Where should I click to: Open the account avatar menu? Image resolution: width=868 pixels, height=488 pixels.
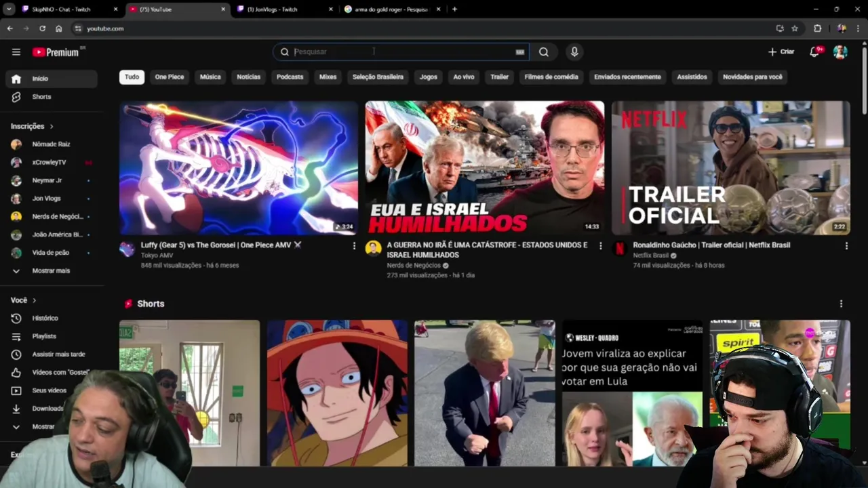(840, 52)
